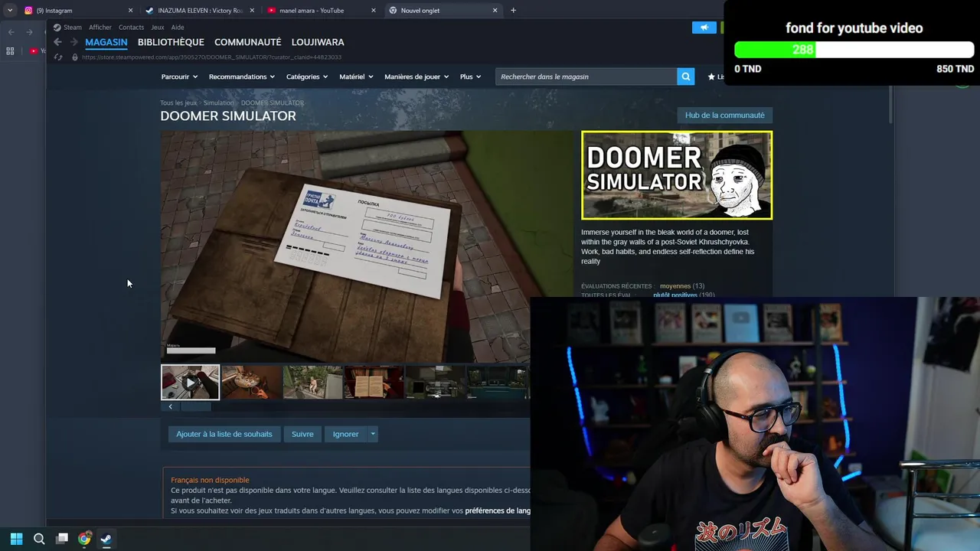Click the Rechercher dans le magasin field
This screenshot has height=551, width=980.
(586, 77)
